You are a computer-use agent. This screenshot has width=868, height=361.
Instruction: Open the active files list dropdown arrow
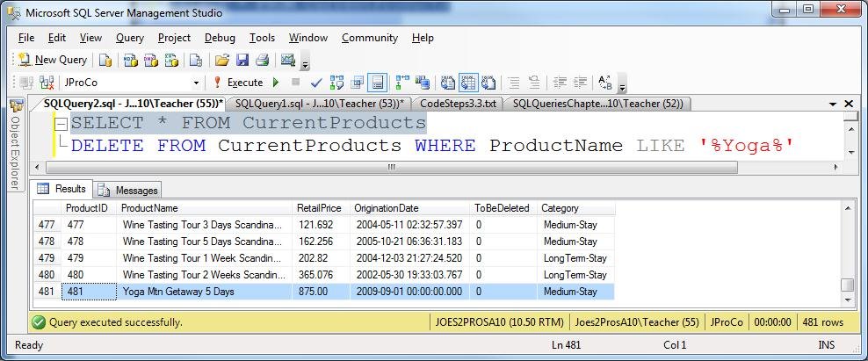tap(833, 104)
